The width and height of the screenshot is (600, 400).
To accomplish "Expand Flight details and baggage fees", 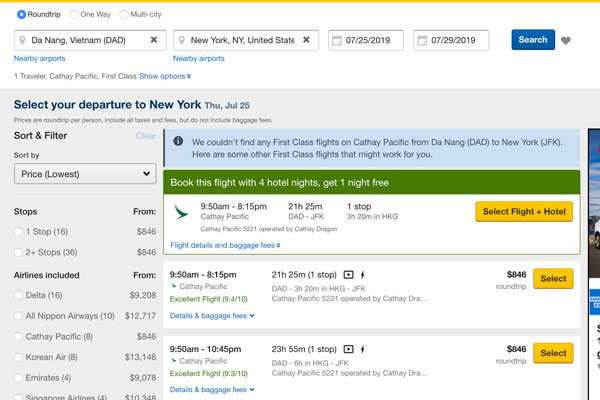I will 225,245.
